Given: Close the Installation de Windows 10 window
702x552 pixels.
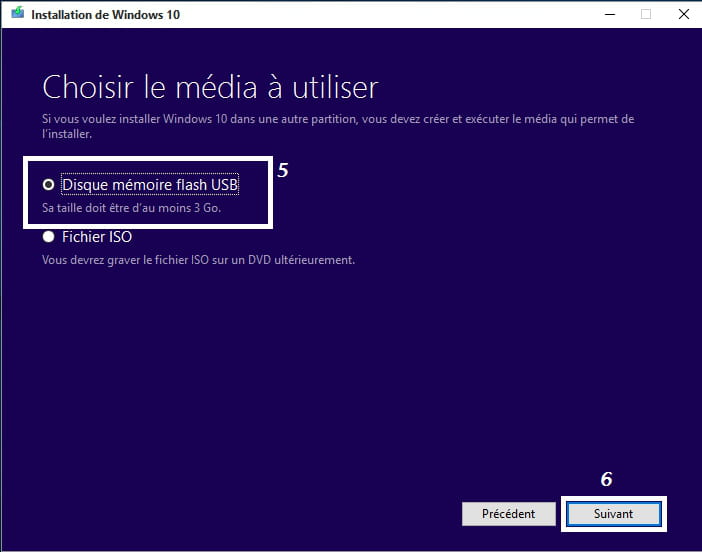Looking at the screenshot, I should [684, 14].
